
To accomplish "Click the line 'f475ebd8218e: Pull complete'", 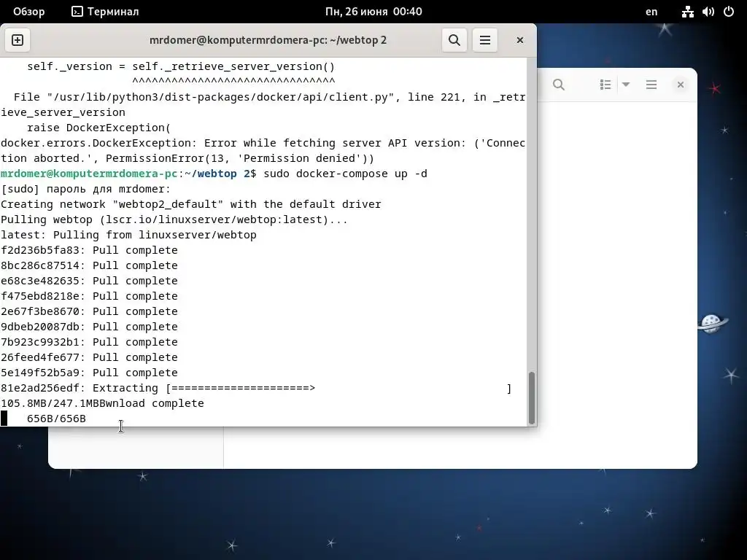I will pyautogui.click(x=89, y=296).
